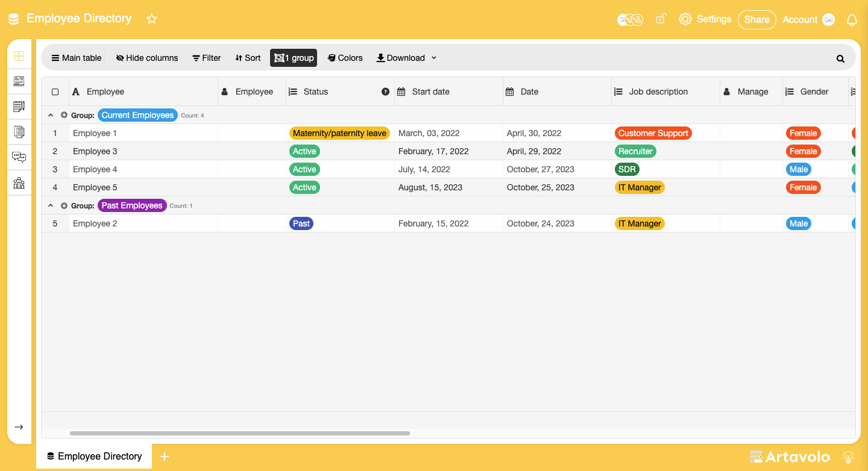Open the Download dropdown arrow
The height and width of the screenshot is (471, 868).
click(434, 58)
